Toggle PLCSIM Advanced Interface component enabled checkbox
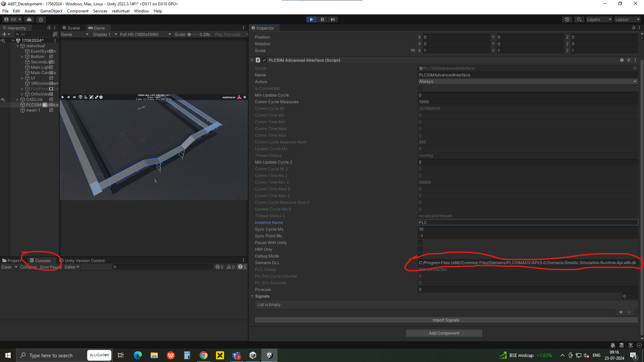The width and height of the screenshot is (644, 362). pyautogui.click(x=264, y=60)
